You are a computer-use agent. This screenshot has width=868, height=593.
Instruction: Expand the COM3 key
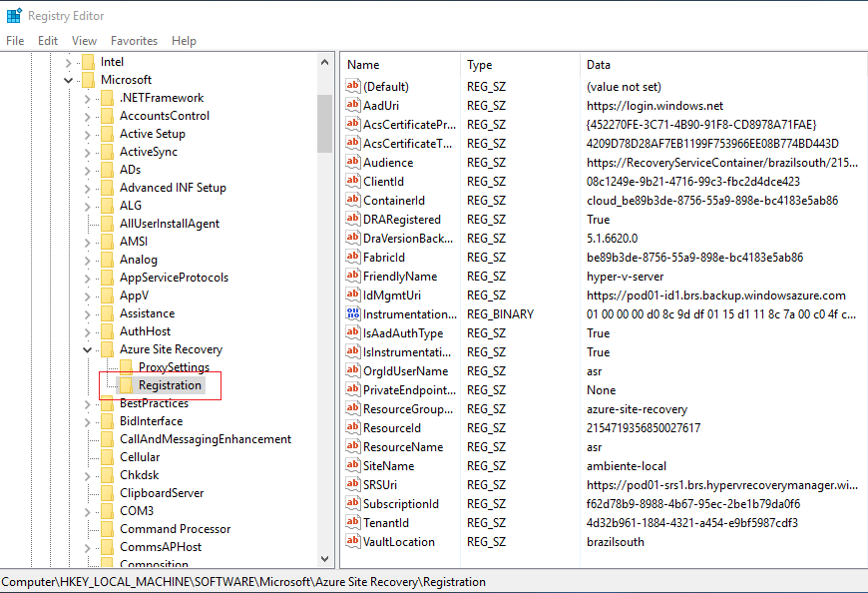point(87,511)
